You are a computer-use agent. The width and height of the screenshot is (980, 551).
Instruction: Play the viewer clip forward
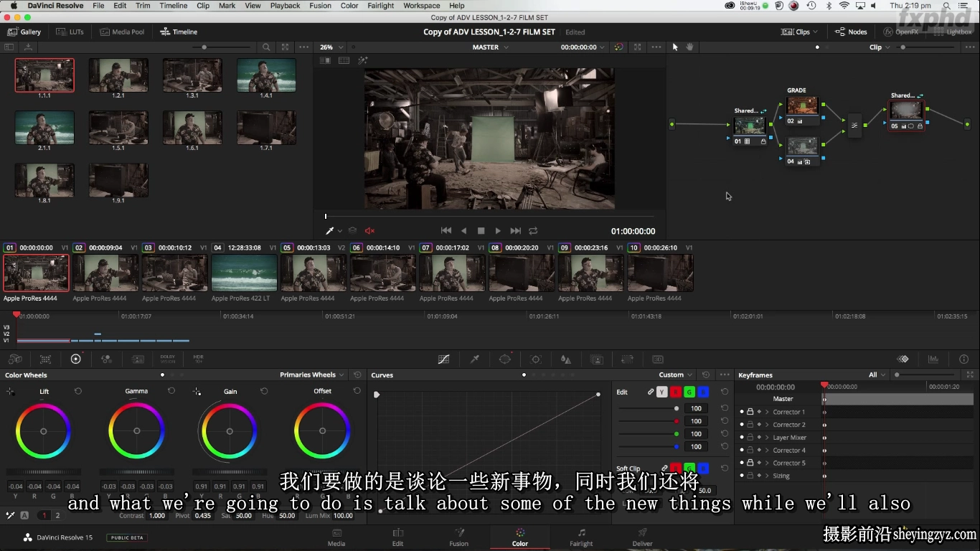[498, 231]
